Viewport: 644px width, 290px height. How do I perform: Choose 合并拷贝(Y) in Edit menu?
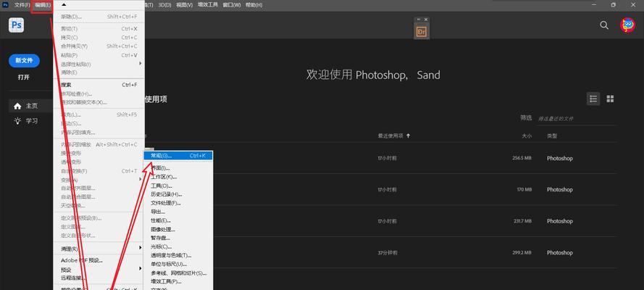pyautogui.click(x=99, y=46)
